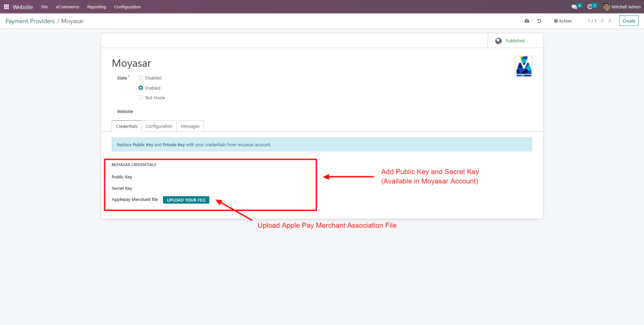Open the activities clock icon

click(x=590, y=7)
